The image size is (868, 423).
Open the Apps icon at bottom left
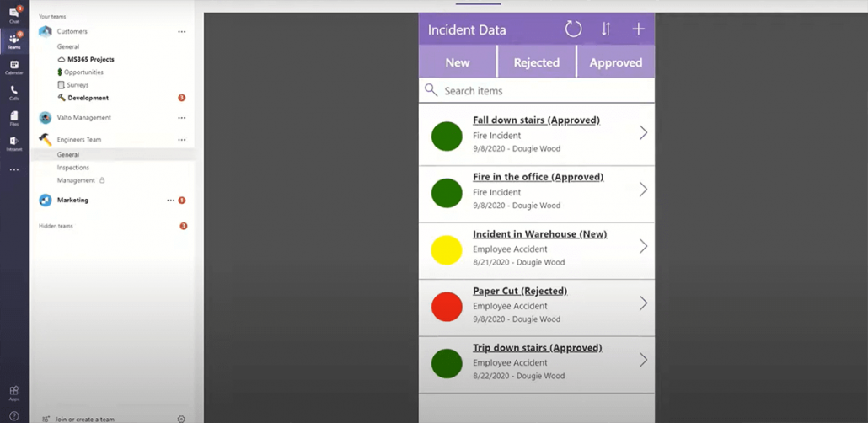point(14,393)
